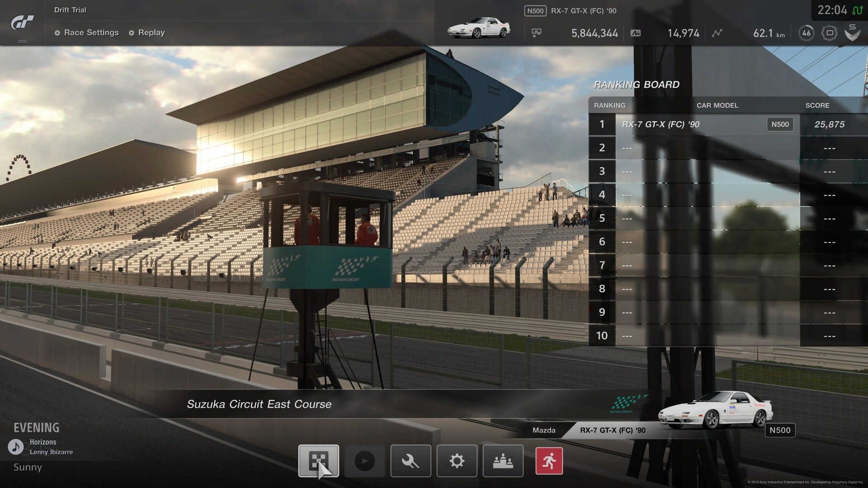Open the rankings podium icon
Viewport: 868px width, 488px height.
503,461
